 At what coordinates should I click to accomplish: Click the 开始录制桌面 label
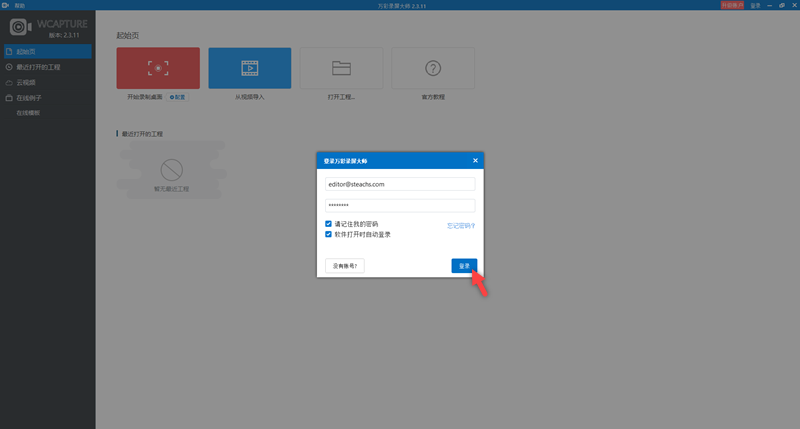pos(144,97)
